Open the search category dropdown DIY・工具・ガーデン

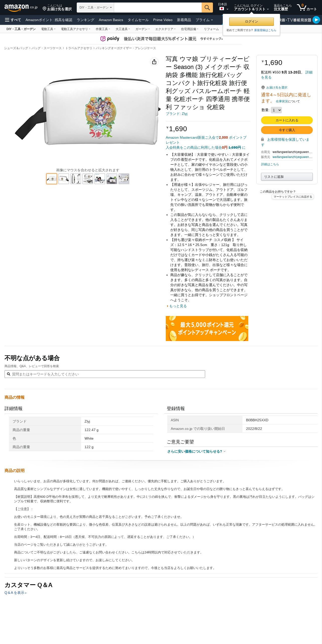point(95,8)
